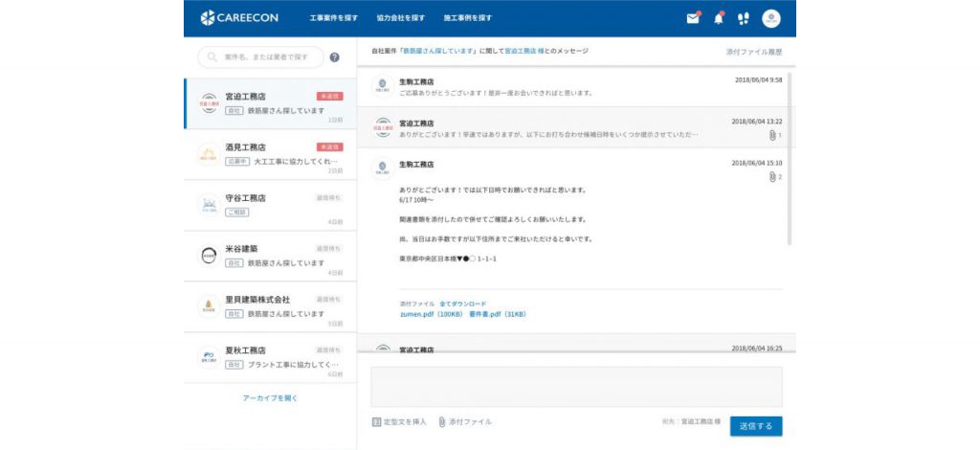Open the notifications bell icon
980x450 pixels.
click(x=719, y=18)
